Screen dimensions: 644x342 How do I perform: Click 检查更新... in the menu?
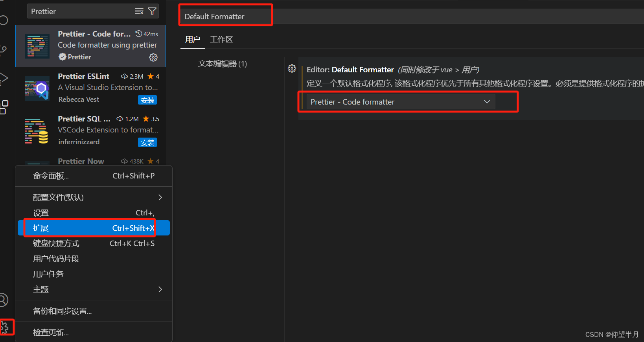(94, 333)
